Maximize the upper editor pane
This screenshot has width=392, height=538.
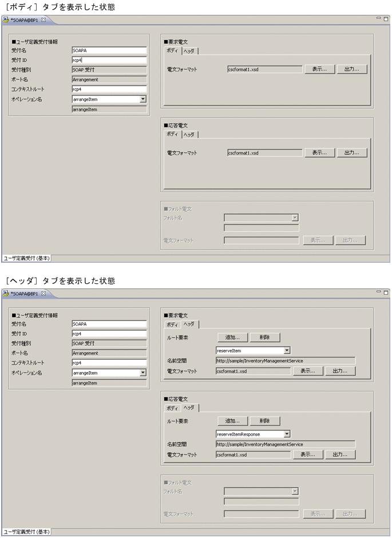[386, 18]
